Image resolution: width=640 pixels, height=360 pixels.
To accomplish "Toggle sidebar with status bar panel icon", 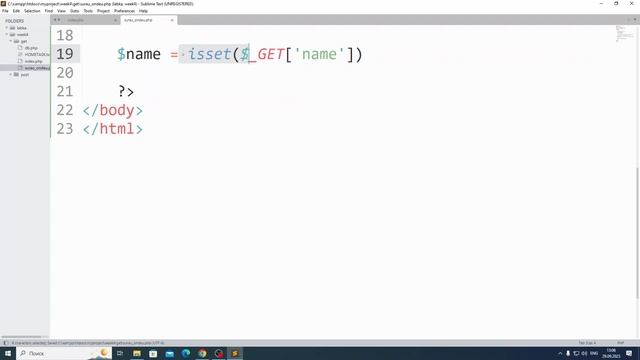I will click(6, 343).
